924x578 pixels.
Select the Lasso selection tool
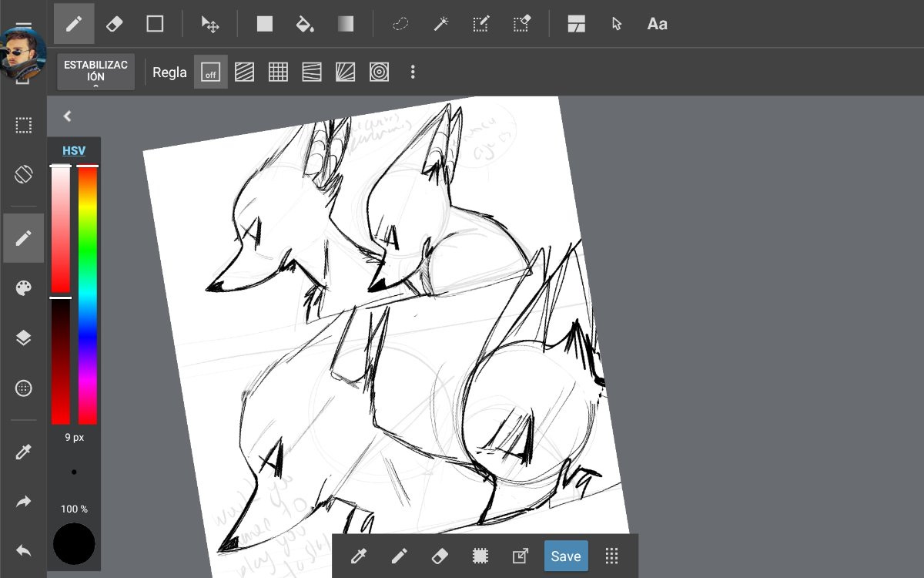[400, 24]
